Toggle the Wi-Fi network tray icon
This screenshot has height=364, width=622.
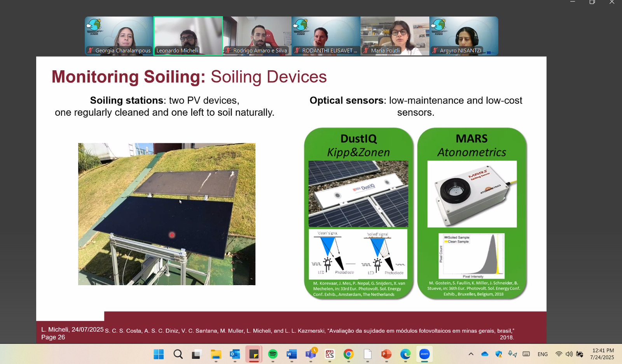pos(559,354)
